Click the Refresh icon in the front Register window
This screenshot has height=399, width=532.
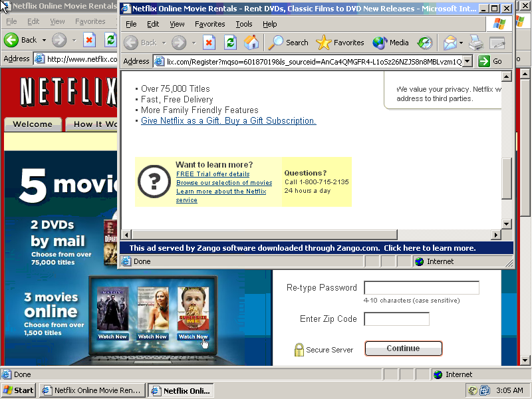(x=230, y=43)
